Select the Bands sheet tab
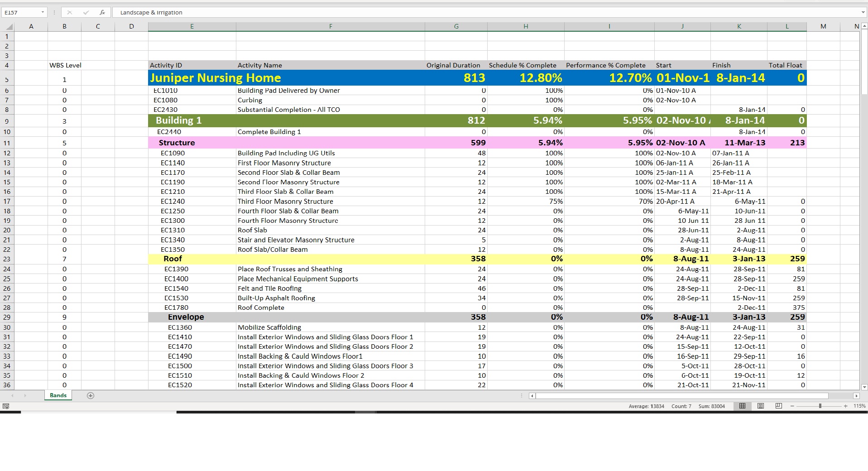The image size is (868, 471). coord(58,395)
